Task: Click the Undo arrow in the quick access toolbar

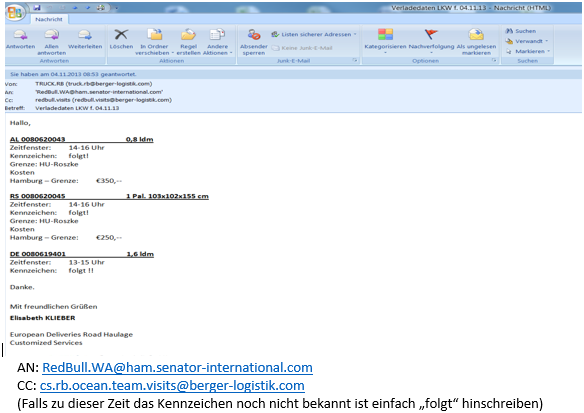Action: click(x=50, y=8)
